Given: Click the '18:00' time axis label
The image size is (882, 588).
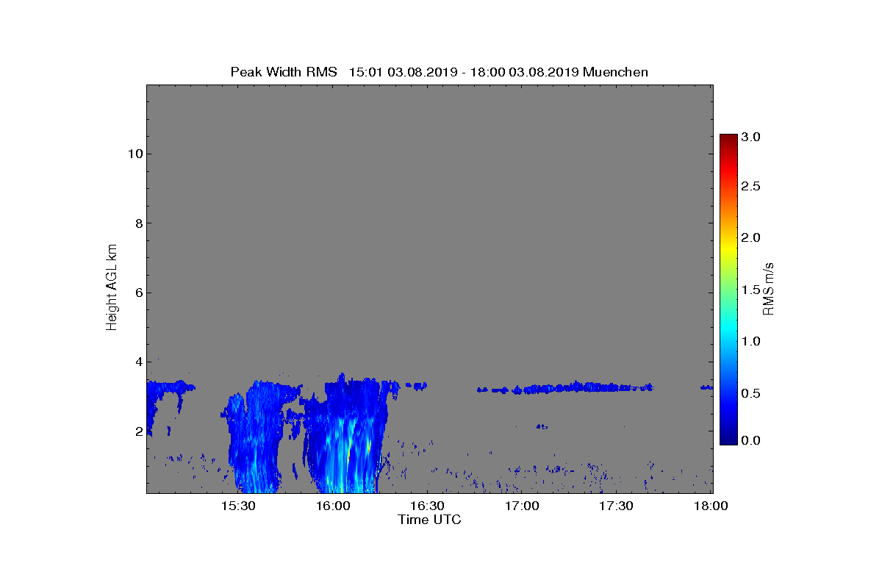Looking at the screenshot, I should (x=711, y=506).
